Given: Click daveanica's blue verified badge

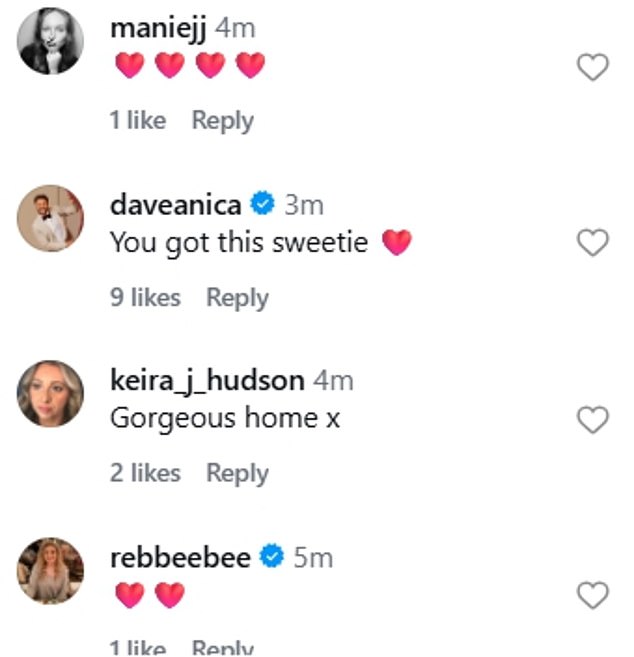Looking at the screenshot, I should (x=262, y=205).
